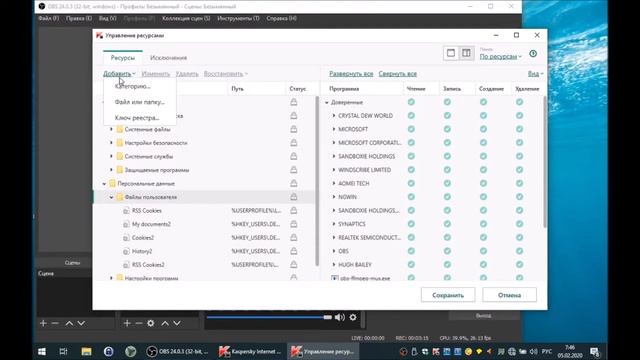Mute audio with OBS speaker icon
Viewport: 640px width, 360px height.
(x=340, y=317)
